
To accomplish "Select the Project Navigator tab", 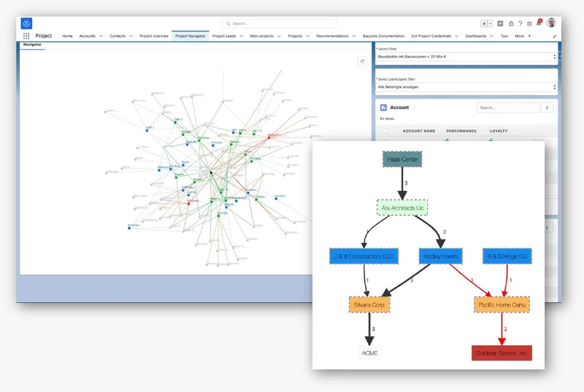I will pyautogui.click(x=190, y=36).
